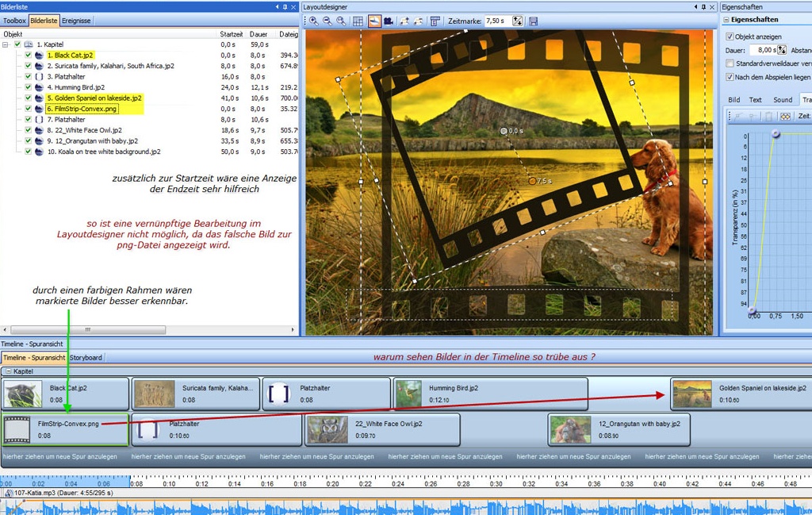Click the third zoom magnifier icon in Layoutdesigner
The height and width of the screenshot is (515, 812).
tap(341, 21)
